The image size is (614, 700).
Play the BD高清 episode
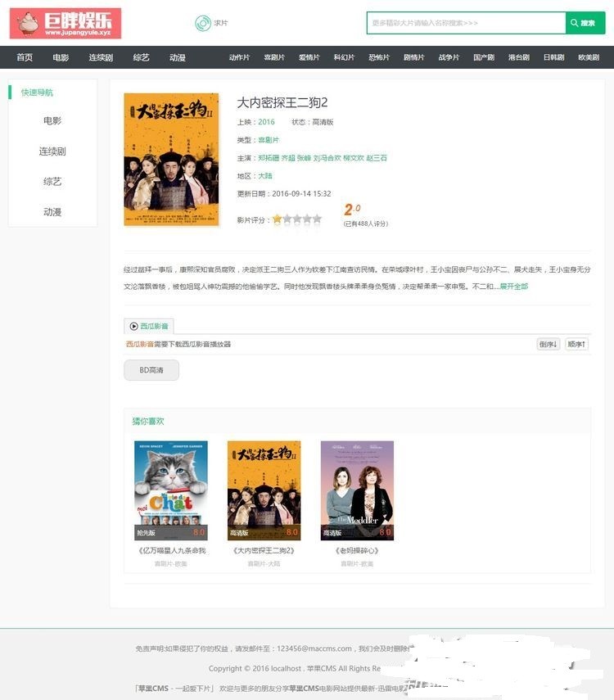tap(151, 370)
